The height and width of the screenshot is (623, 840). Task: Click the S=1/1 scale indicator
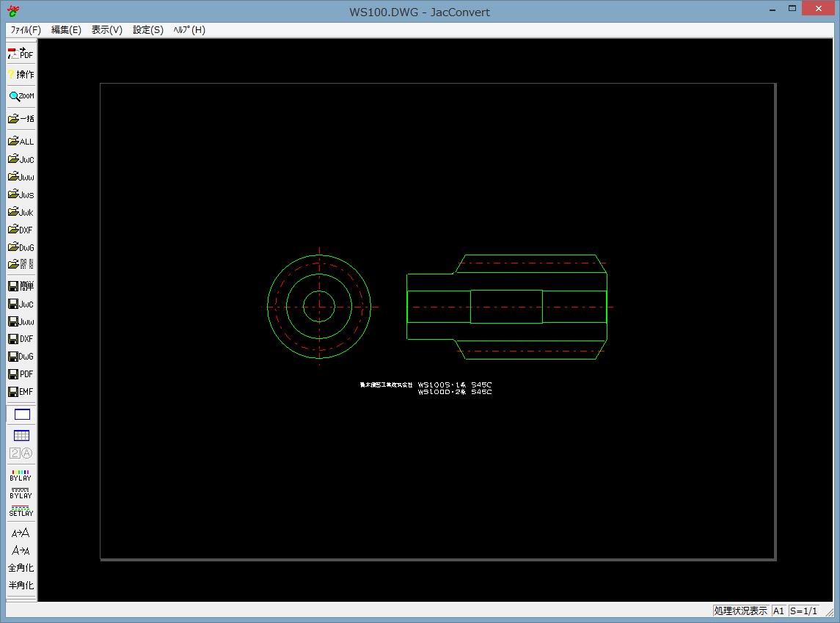click(803, 611)
